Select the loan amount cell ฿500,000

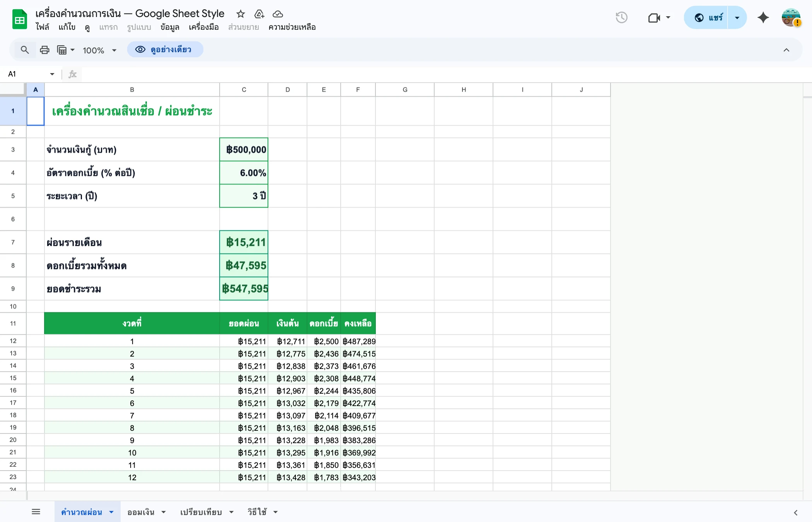(x=244, y=149)
